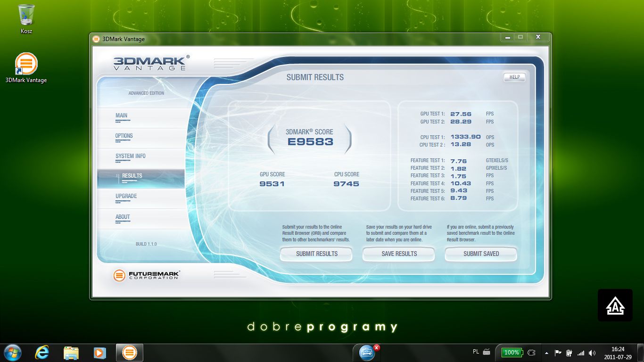Click the SAVE RESULTS button

(399, 254)
